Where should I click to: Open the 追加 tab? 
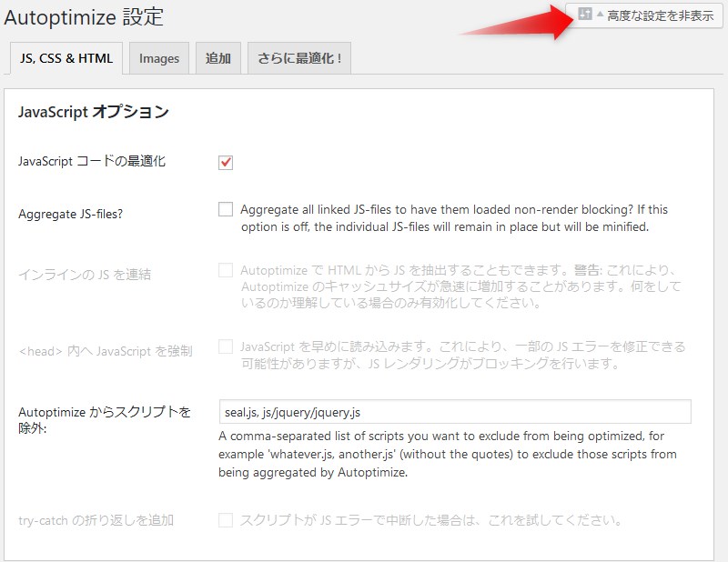217,57
